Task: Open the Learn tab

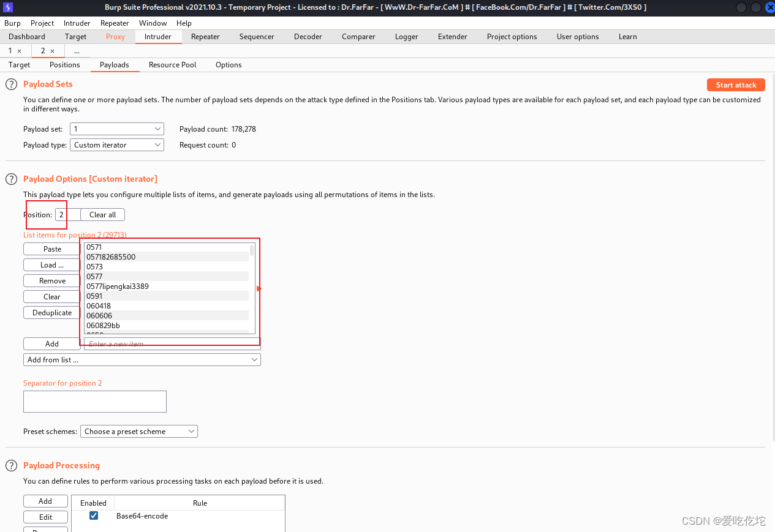Action: point(627,37)
